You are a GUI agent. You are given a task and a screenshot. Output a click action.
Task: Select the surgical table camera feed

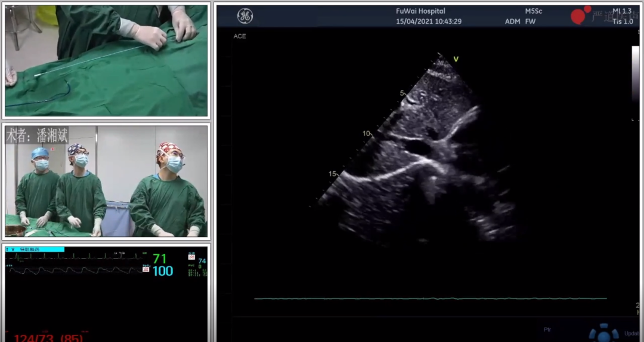tap(107, 60)
